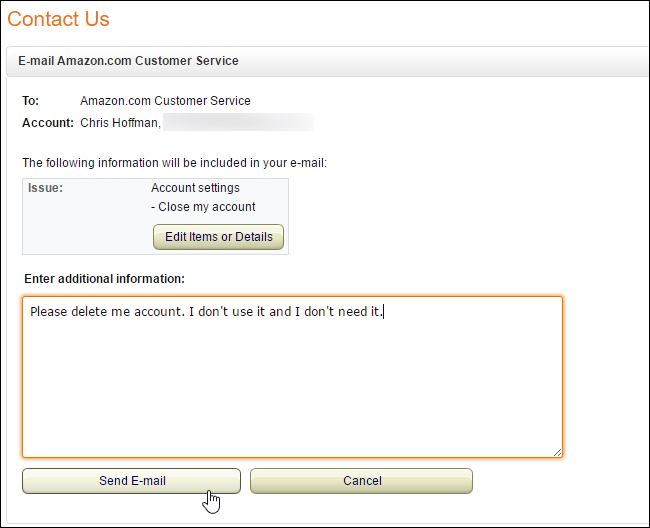
Task: Click the "Enter additional information:" label
Action: click(104, 278)
